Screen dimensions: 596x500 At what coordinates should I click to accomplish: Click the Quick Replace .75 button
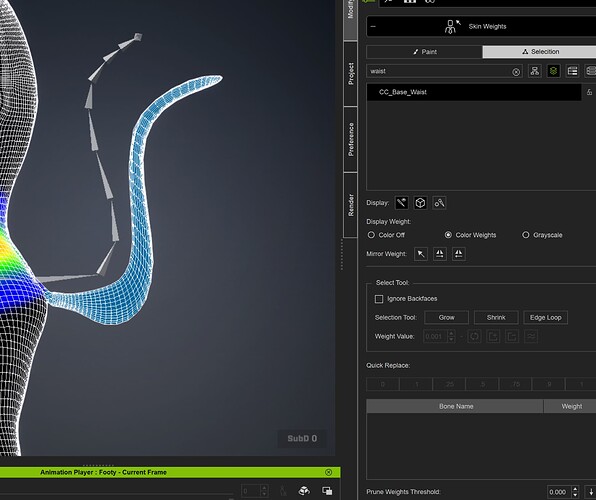coord(515,384)
